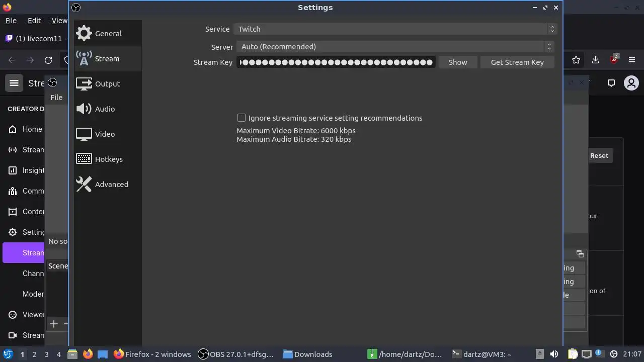The image size is (644, 362).
Task: Open the Firefox downloads panel
Action: (x=595, y=60)
